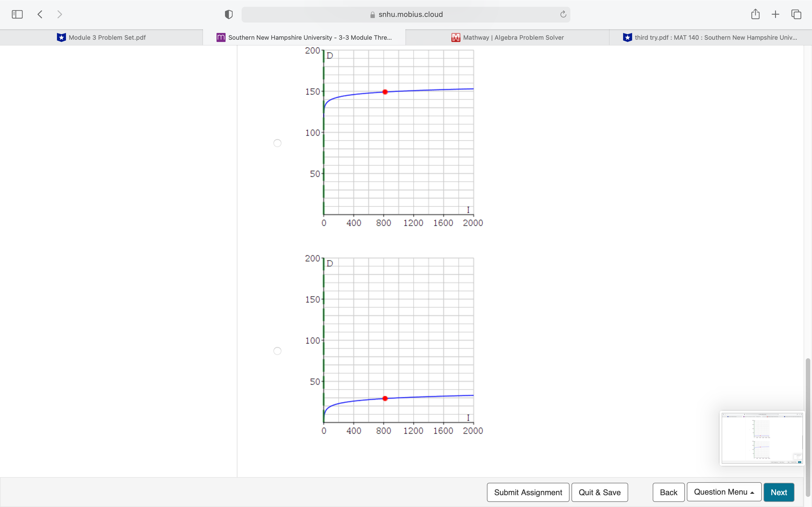The image size is (812, 507).
Task: Show the tab overview
Action: (x=796, y=14)
